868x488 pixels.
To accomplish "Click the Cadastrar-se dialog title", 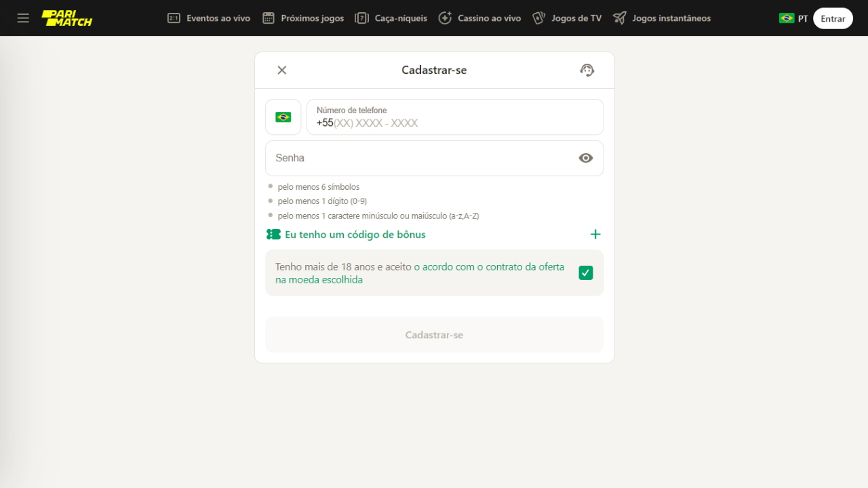I will (434, 70).
